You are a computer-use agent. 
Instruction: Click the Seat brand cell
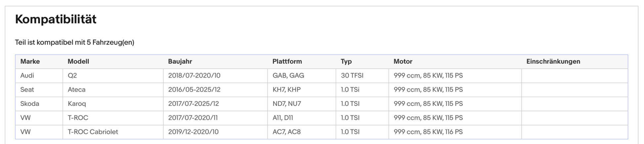(39, 90)
